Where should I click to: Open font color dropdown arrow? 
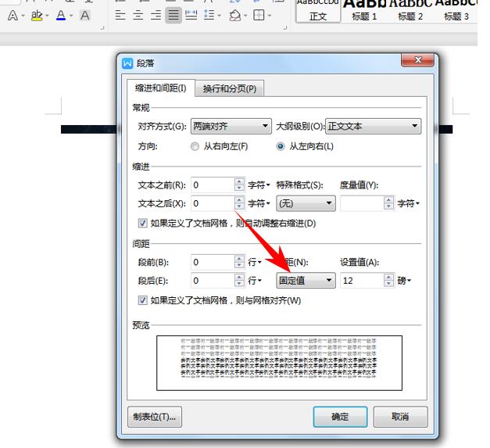point(71,16)
